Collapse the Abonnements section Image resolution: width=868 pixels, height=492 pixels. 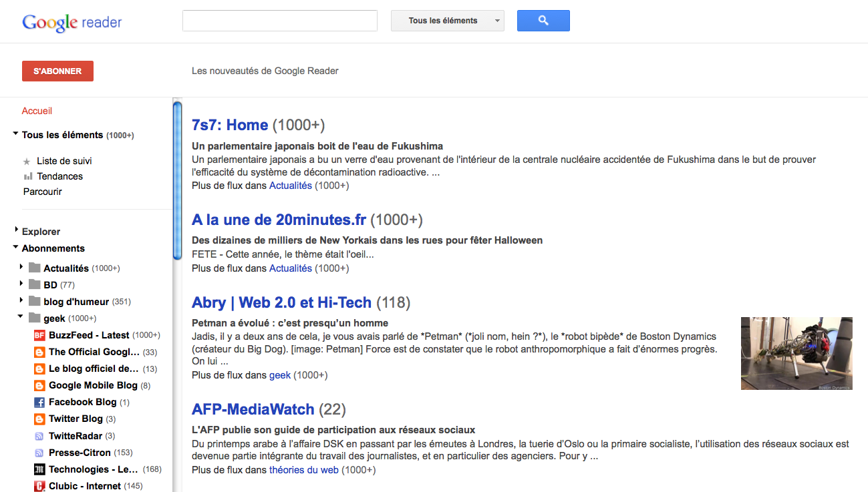[x=15, y=247]
